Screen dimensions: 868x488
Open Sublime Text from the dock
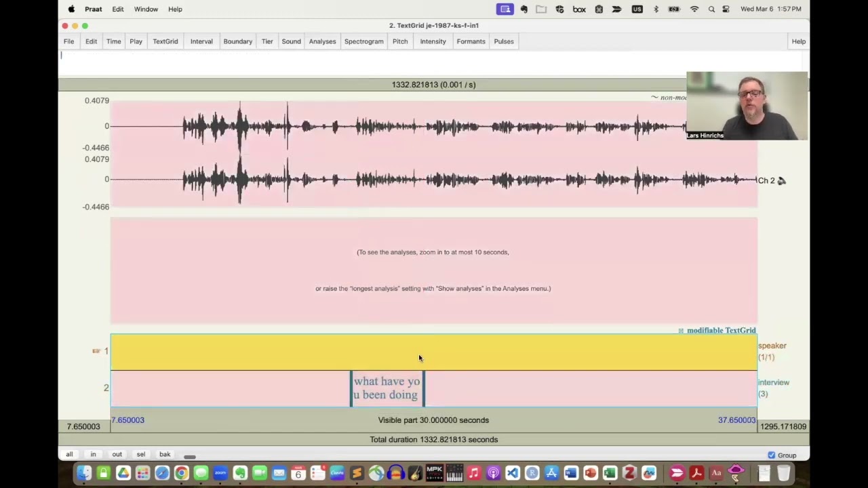357,472
